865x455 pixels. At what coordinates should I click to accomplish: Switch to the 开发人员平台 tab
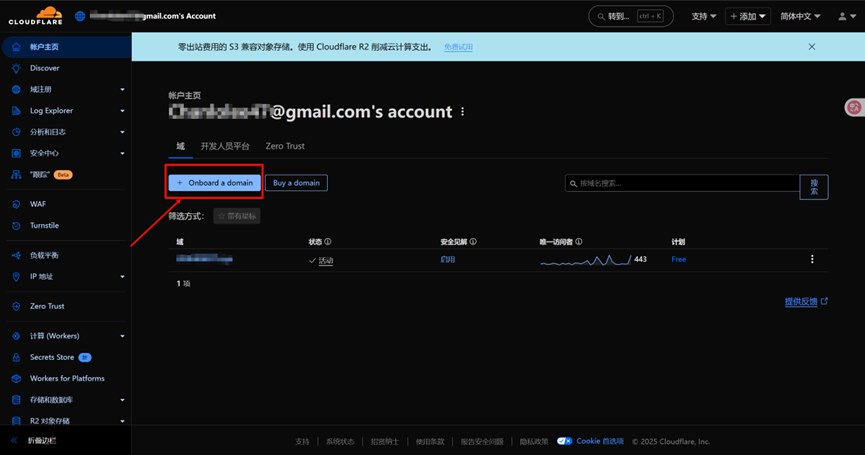[x=225, y=146]
